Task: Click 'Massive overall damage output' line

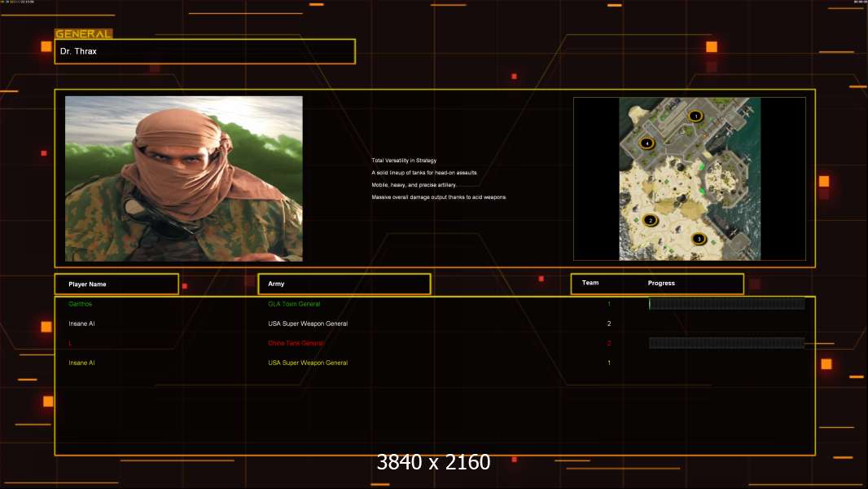Action: 439,197
